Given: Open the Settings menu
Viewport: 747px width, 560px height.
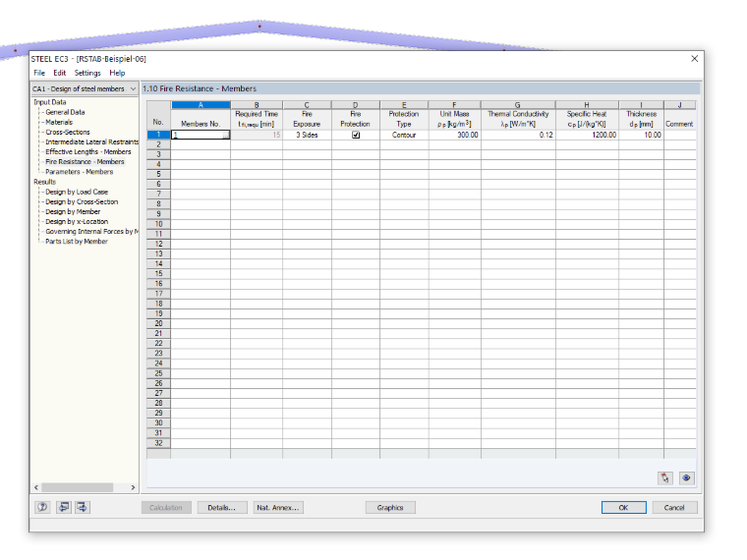Looking at the screenshot, I should (x=87, y=73).
